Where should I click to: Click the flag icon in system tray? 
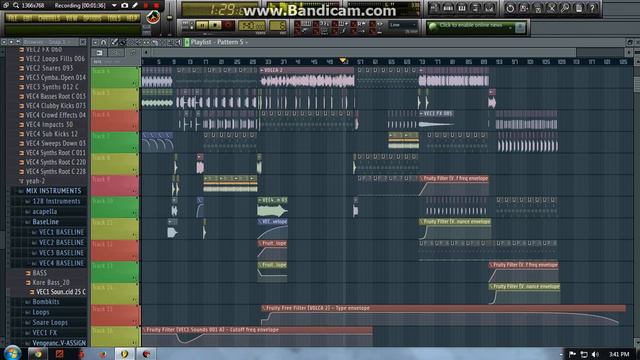click(572, 354)
